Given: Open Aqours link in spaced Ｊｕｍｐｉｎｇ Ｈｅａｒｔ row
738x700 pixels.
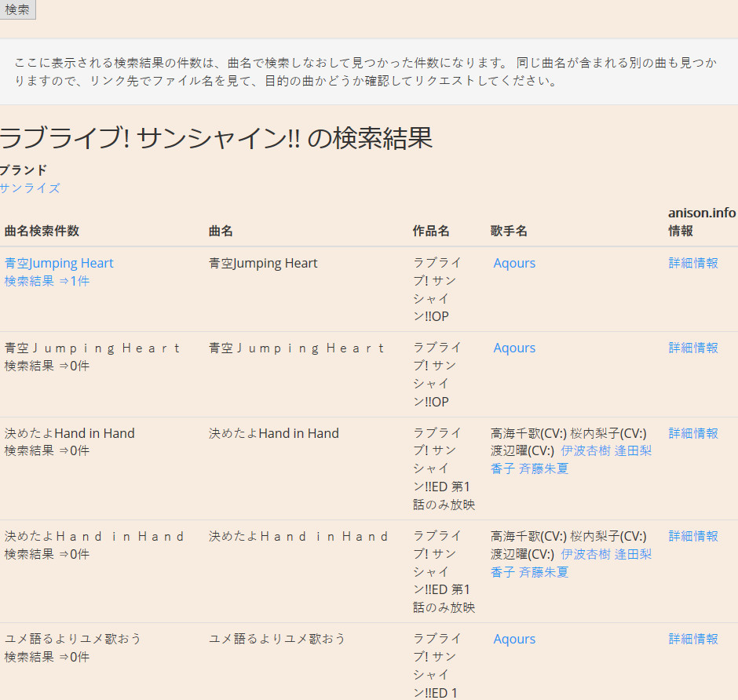Looking at the screenshot, I should pos(514,348).
